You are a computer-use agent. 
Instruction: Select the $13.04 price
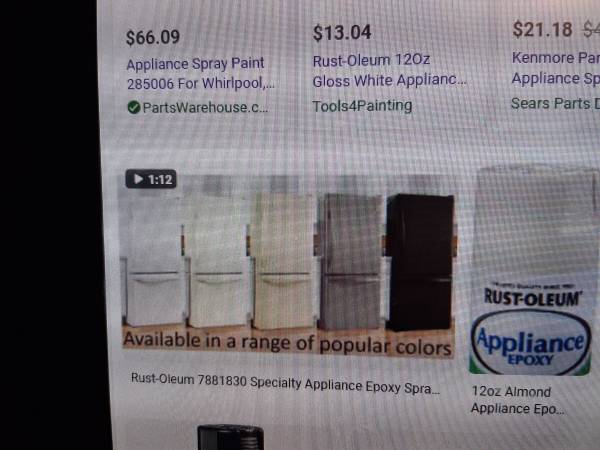point(342,33)
